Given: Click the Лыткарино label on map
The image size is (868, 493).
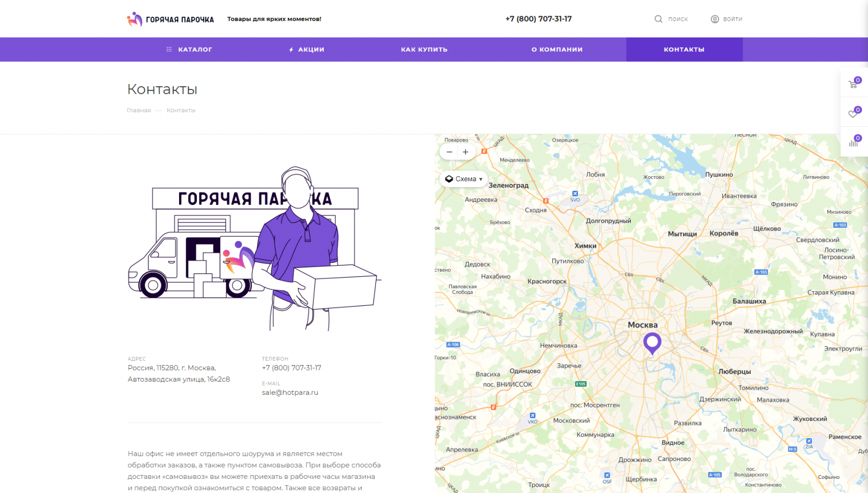Looking at the screenshot, I should coord(739,429).
